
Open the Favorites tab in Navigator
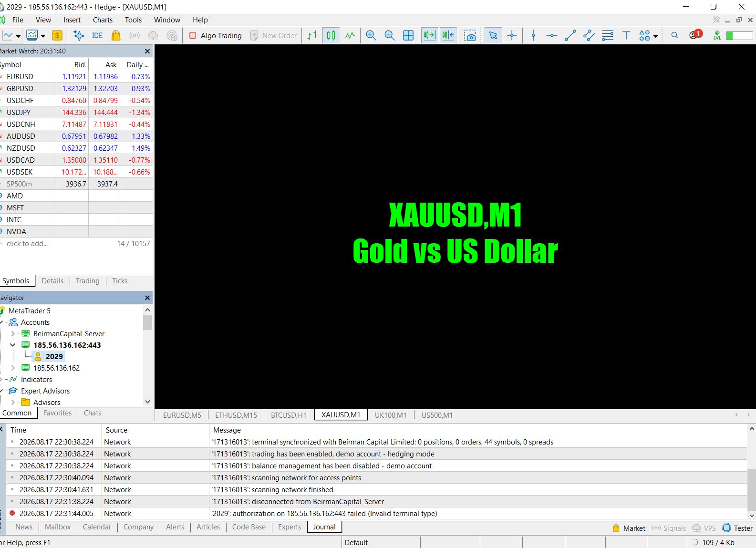pos(58,413)
